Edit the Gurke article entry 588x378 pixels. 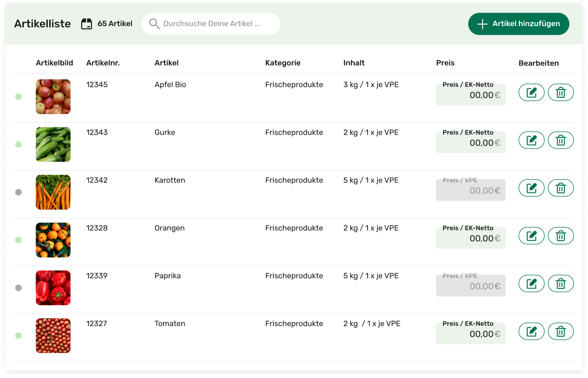tap(531, 140)
